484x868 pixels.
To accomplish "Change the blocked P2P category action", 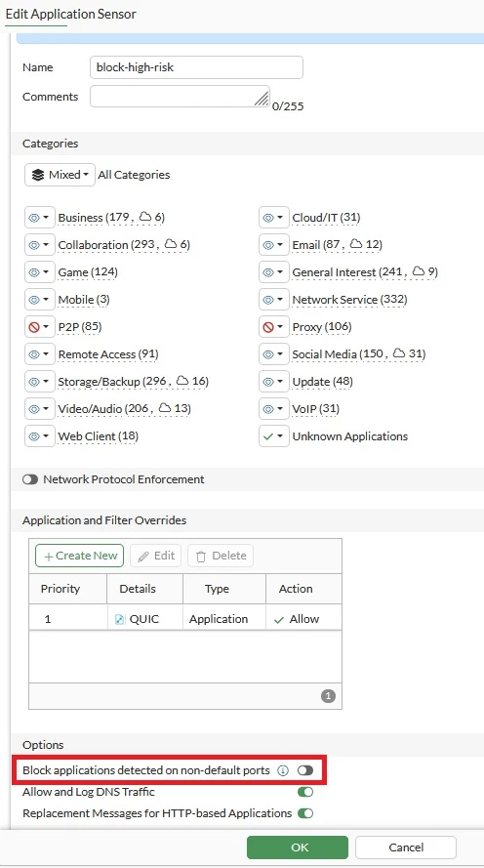I will 40,327.
